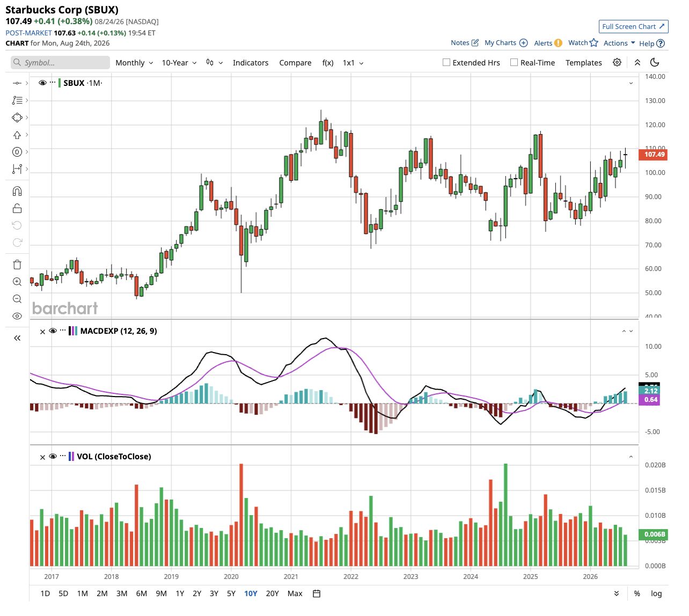The width and height of the screenshot is (689, 616).
Task: Select the 20Y time range tab
Action: pyautogui.click(x=273, y=593)
